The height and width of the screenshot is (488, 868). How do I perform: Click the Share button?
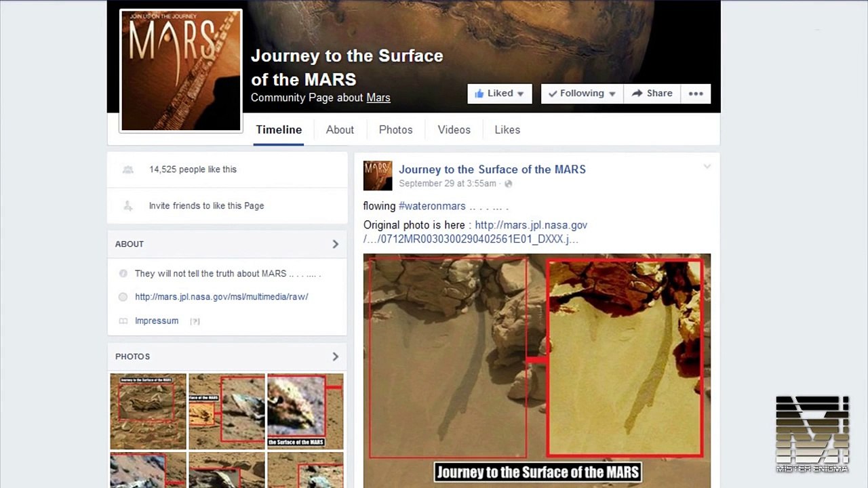[652, 94]
